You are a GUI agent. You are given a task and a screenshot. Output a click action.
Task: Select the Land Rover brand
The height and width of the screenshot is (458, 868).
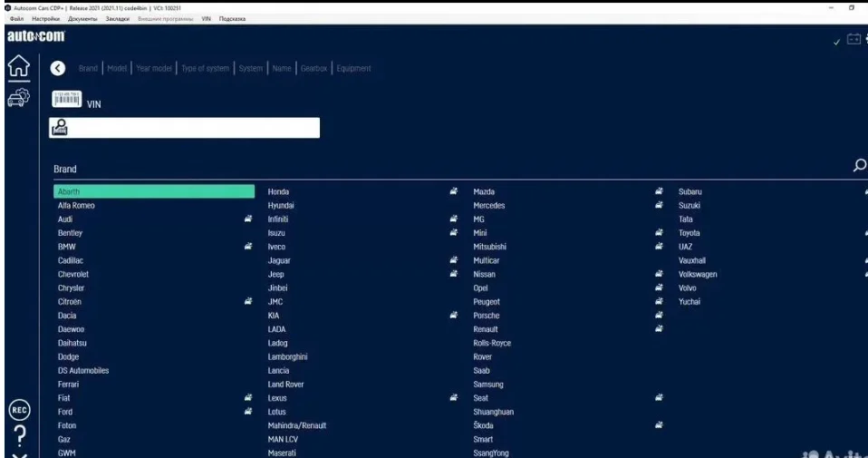pyautogui.click(x=285, y=385)
